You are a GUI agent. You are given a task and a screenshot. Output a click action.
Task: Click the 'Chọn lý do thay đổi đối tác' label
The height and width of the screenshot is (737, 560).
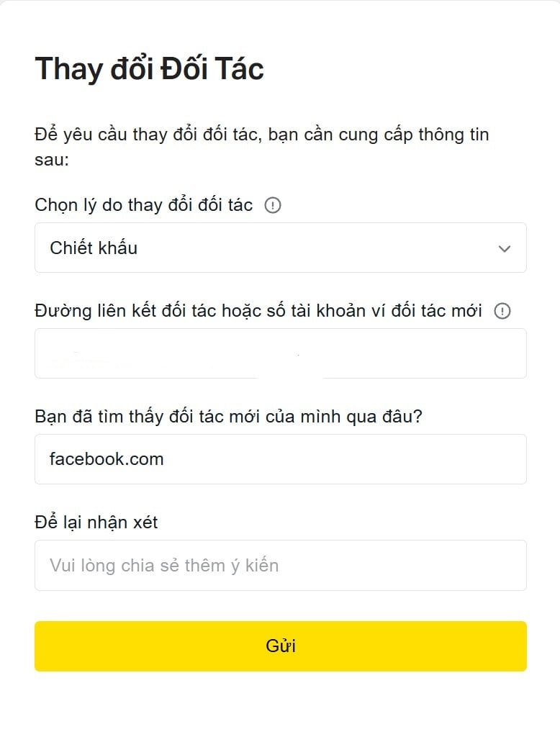[x=143, y=205]
